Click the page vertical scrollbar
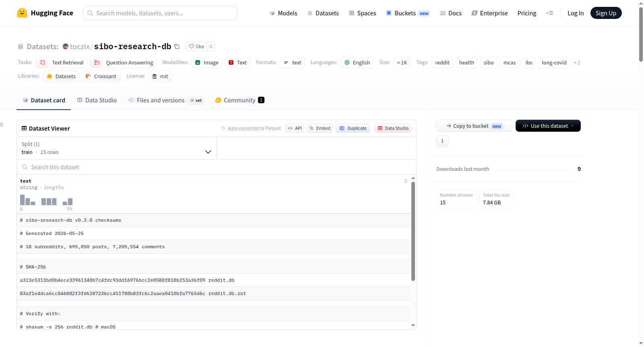This screenshot has width=644, height=347. pos(641,34)
